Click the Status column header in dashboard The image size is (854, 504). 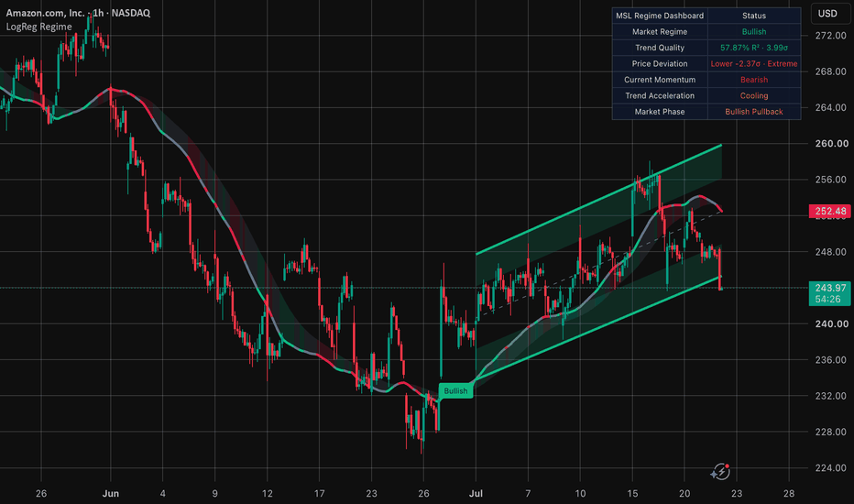(754, 16)
